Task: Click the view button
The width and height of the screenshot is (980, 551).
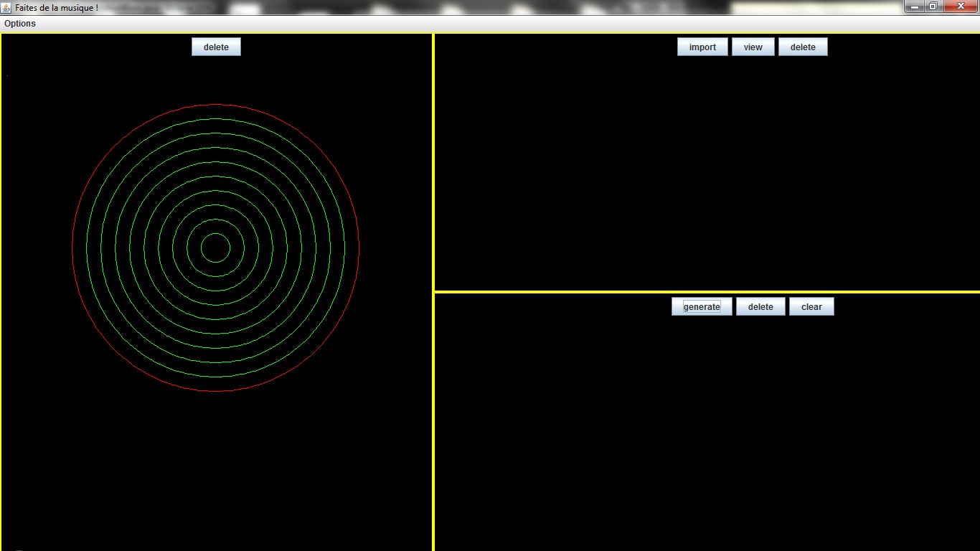Action: pos(753,47)
